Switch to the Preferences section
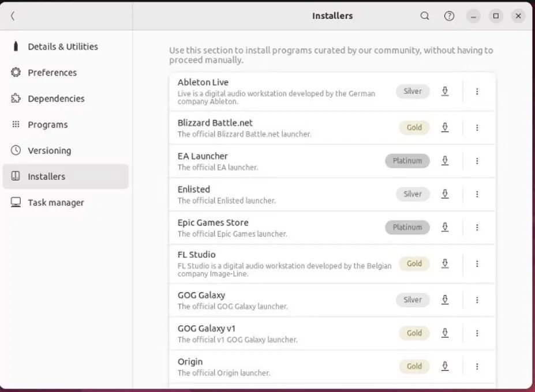This screenshot has height=392, width=535. pos(52,73)
